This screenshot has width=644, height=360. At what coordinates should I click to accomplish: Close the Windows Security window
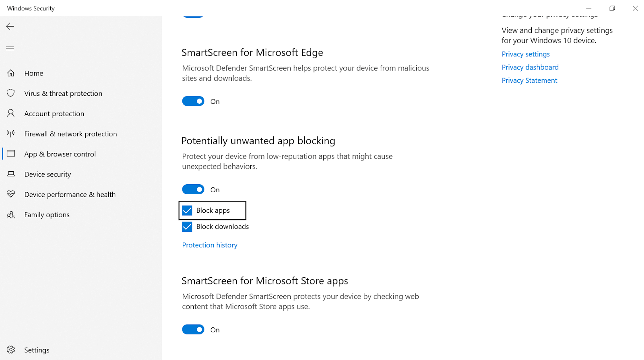tap(635, 8)
